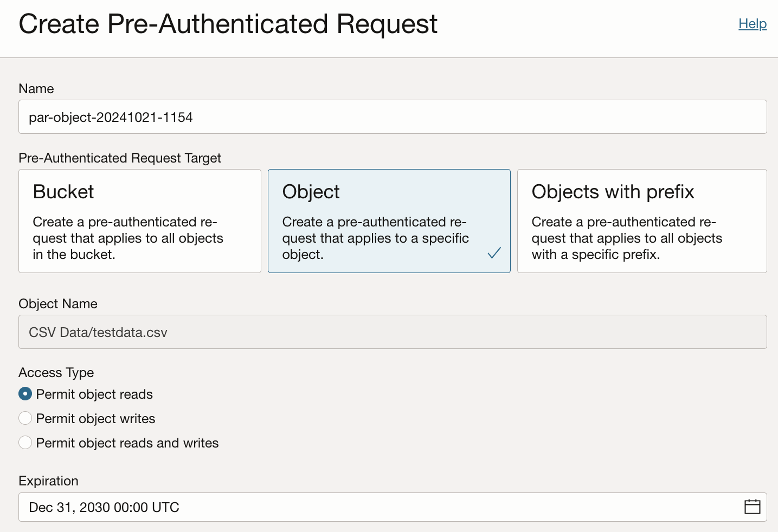
Task: Click the Expiration field label
Action: [48, 481]
